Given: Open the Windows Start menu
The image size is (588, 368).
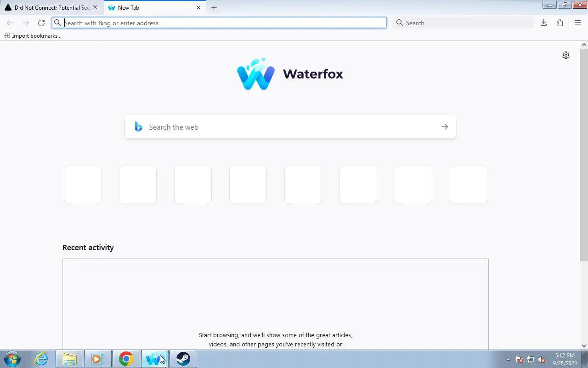Looking at the screenshot, I should click(x=11, y=359).
